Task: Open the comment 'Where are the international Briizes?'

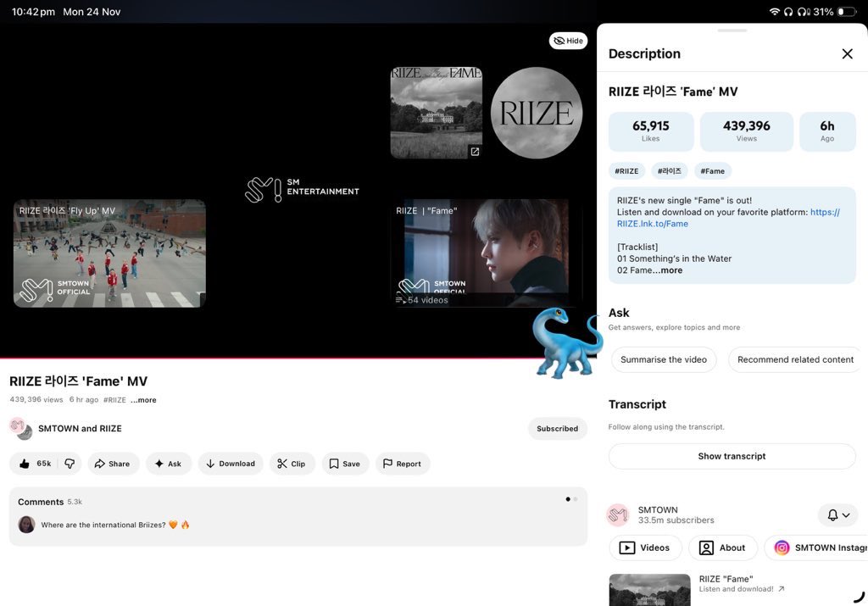Action: pos(115,525)
